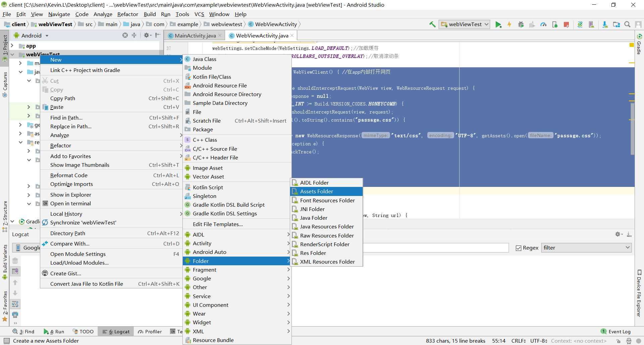Open Build Variants side panel
The width and height of the screenshot is (644, 345).
pos(5,262)
